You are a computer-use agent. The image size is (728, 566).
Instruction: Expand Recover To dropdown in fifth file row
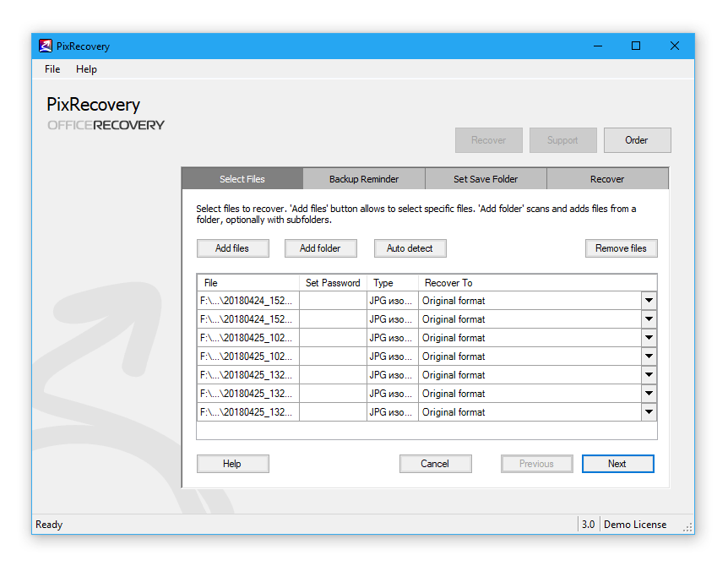pos(649,375)
